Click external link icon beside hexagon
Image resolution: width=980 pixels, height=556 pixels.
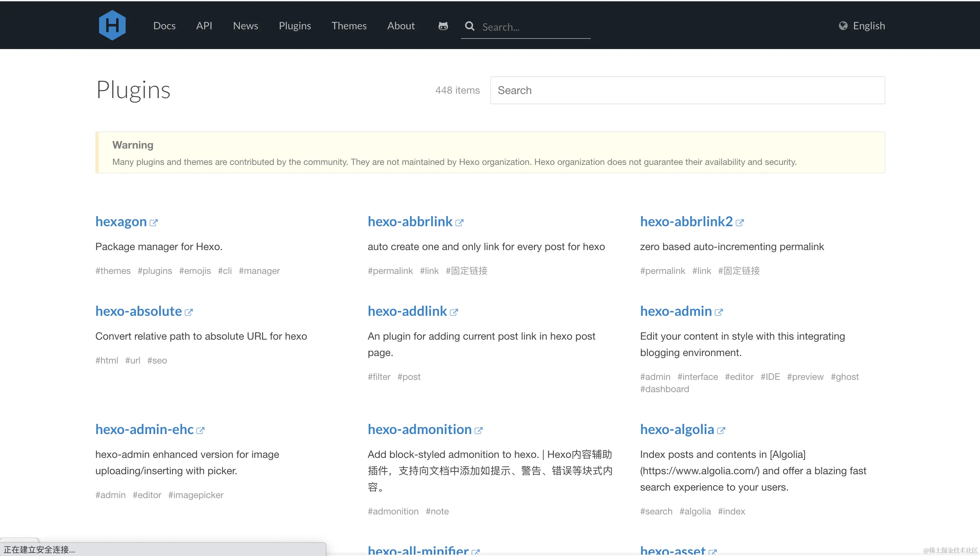click(x=154, y=222)
